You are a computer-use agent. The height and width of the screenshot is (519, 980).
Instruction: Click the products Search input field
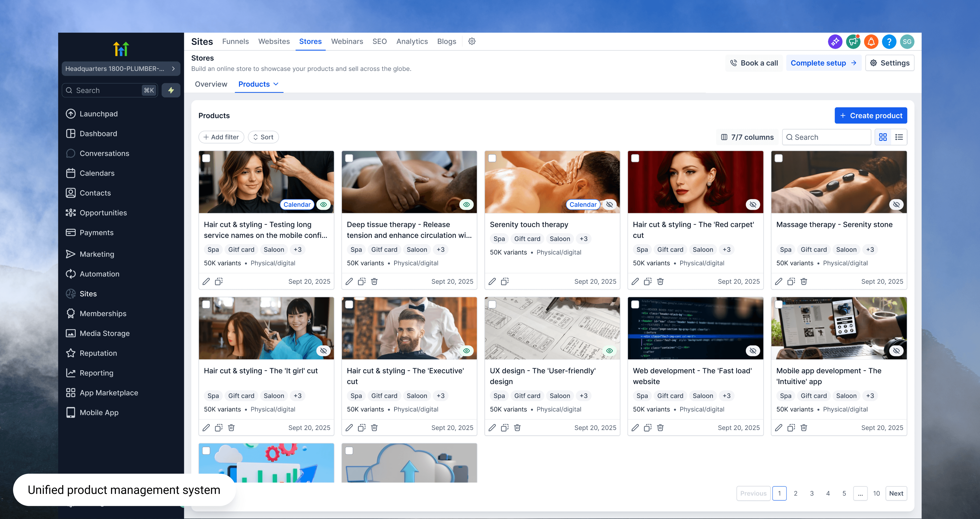click(829, 137)
